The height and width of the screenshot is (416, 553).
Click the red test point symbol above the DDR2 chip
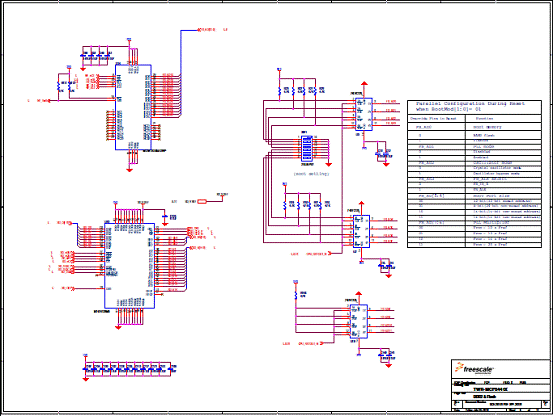(202, 201)
